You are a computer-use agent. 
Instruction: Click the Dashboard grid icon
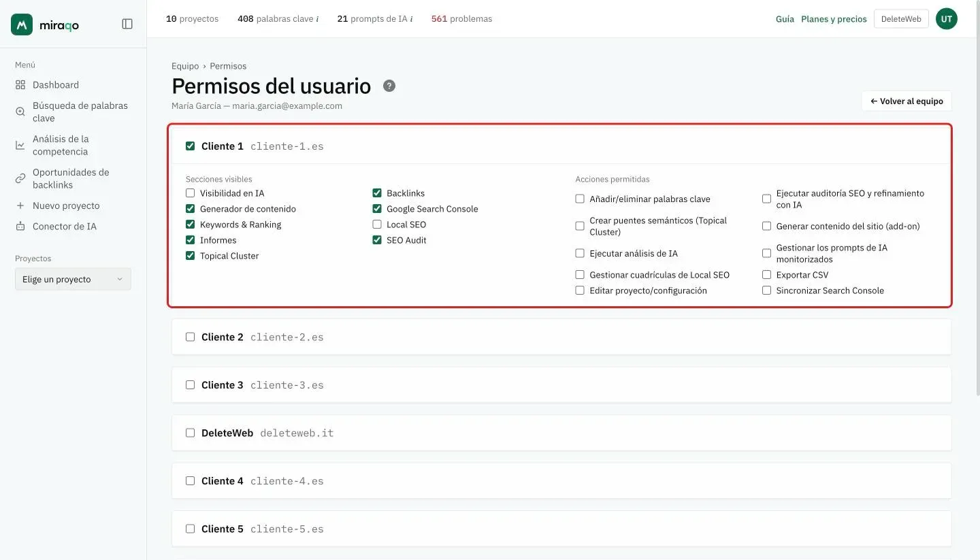[20, 85]
